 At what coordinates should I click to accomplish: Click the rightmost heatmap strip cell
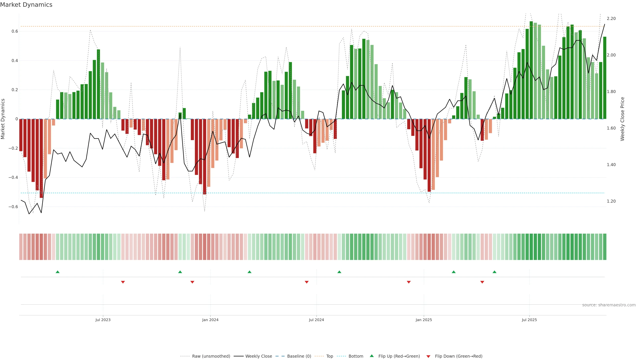[604, 247]
